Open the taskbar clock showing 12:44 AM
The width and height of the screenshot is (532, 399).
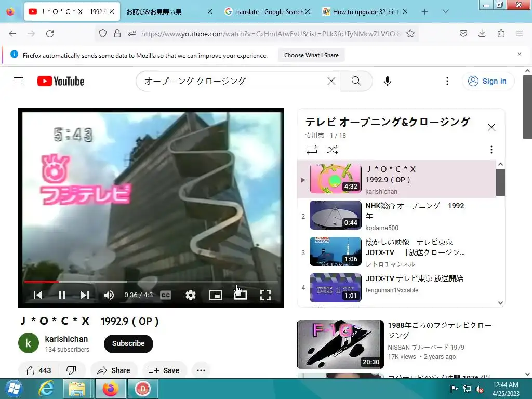506,389
